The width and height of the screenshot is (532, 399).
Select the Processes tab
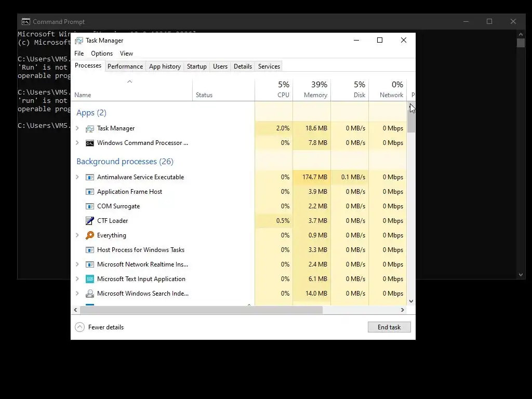[88, 66]
